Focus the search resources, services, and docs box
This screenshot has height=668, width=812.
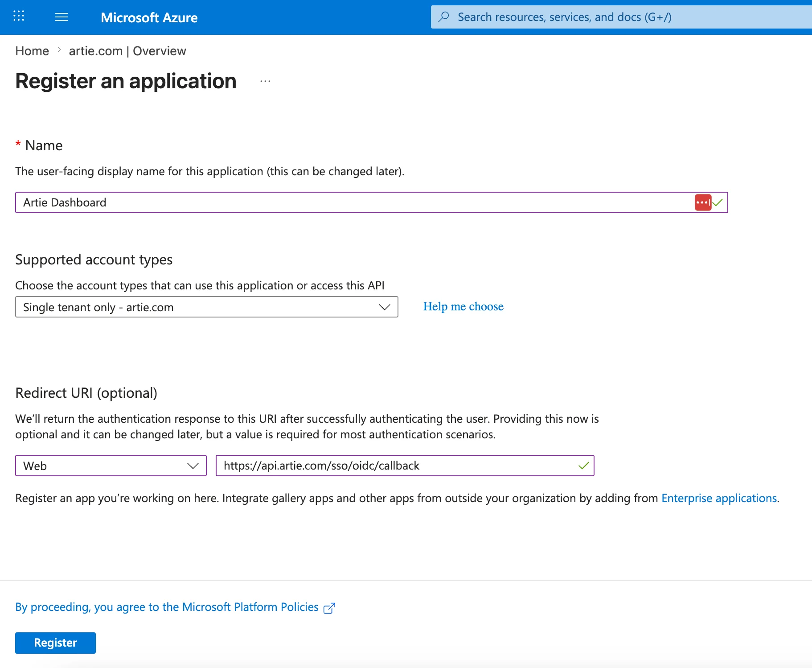(x=621, y=17)
